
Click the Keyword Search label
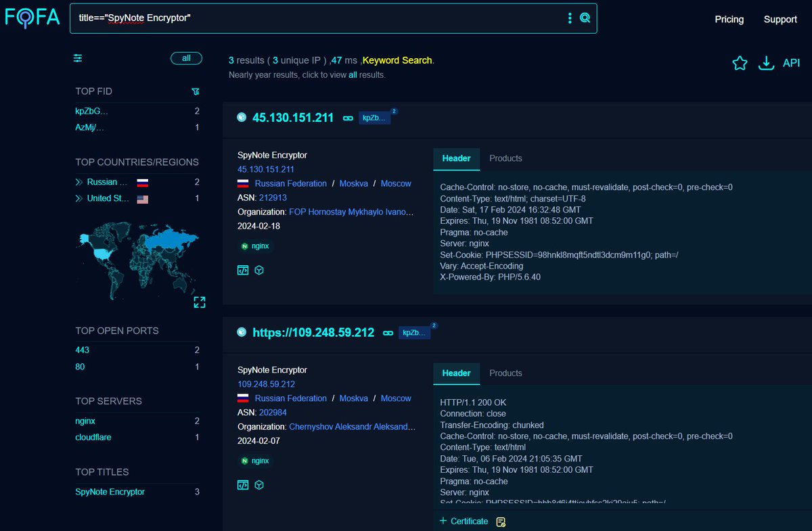click(x=398, y=60)
